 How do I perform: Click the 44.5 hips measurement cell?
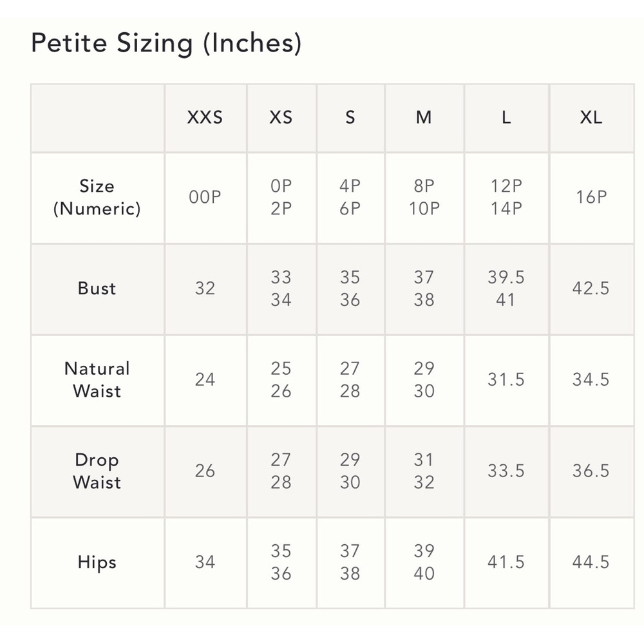[x=591, y=562]
